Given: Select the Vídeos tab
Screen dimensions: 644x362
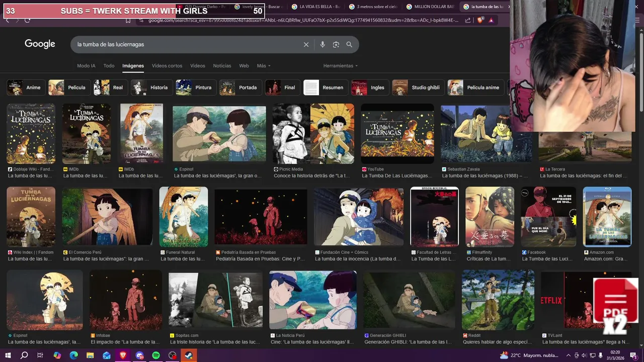Looking at the screenshot, I should [x=198, y=66].
